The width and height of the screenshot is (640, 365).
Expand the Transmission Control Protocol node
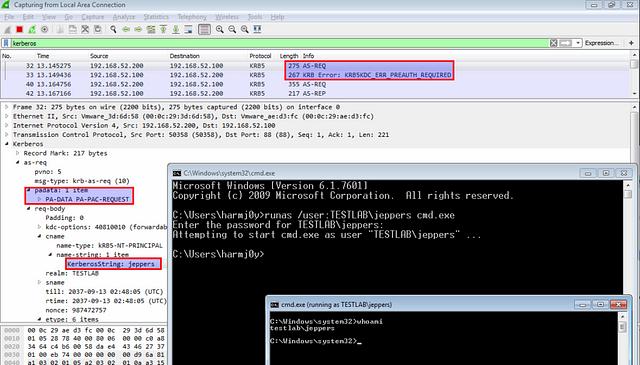point(7,135)
